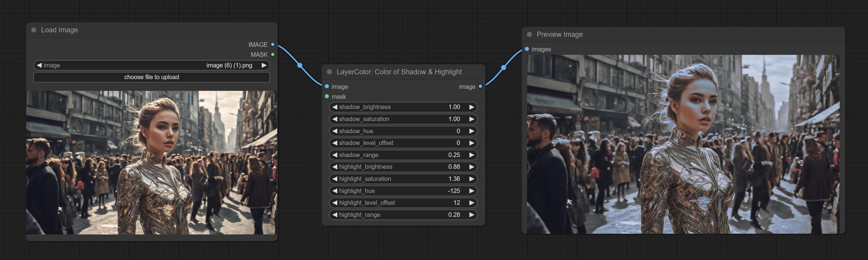Click the link midpoint leading to Preview Image

pyautogui.click(x=503, y=67)
